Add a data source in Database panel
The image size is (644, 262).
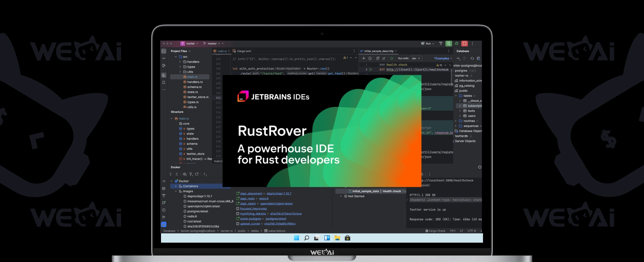point(458,58)
